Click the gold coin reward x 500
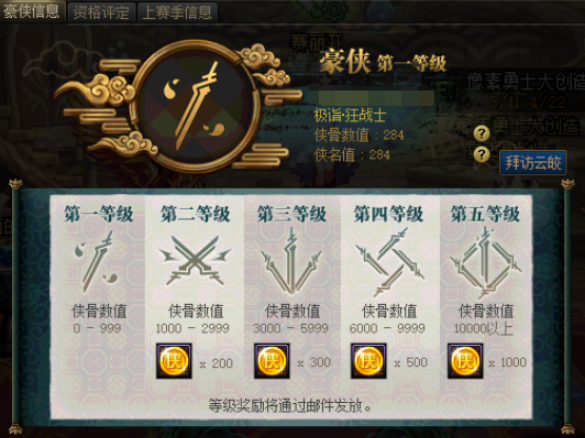The width and height of the screenshot is (585, 438). 368,361
